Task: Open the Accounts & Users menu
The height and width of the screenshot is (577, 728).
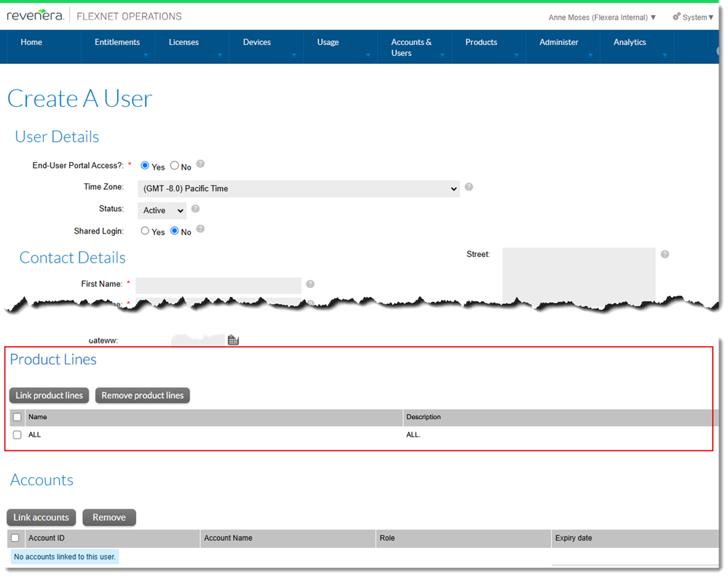Action: tap(411, 47)
